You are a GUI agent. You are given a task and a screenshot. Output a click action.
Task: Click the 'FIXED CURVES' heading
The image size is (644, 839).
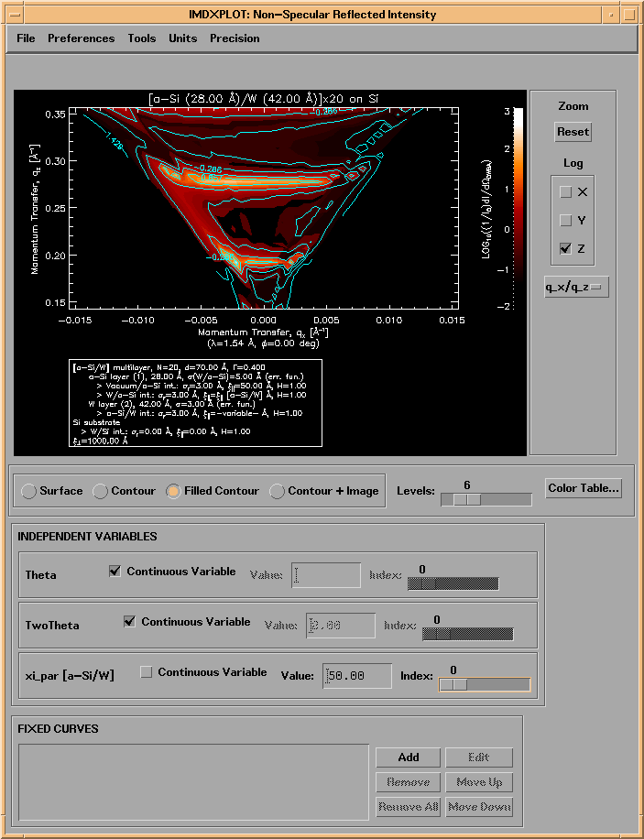pos(58,729)
